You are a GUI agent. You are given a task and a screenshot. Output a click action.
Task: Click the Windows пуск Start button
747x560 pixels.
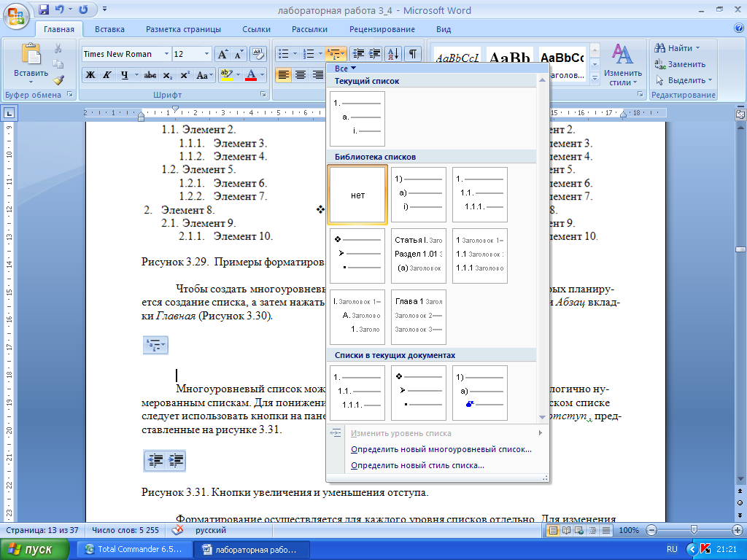click(34, 549)
